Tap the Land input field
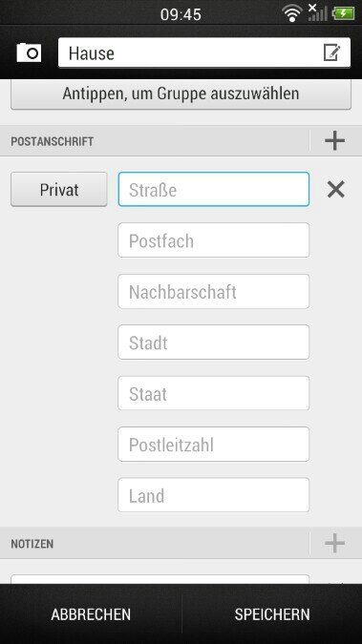This screenshot has height=644, width=362. (x=214, y=495)
